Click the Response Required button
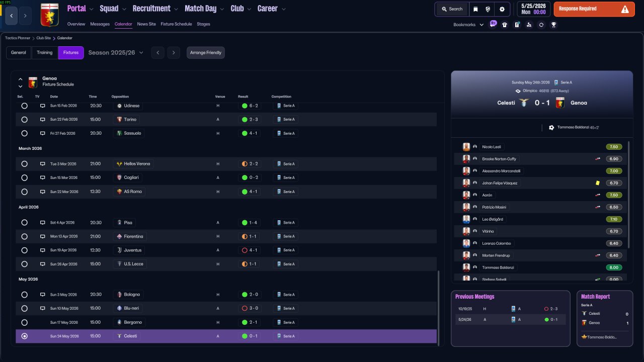 (x=594, y=9)
